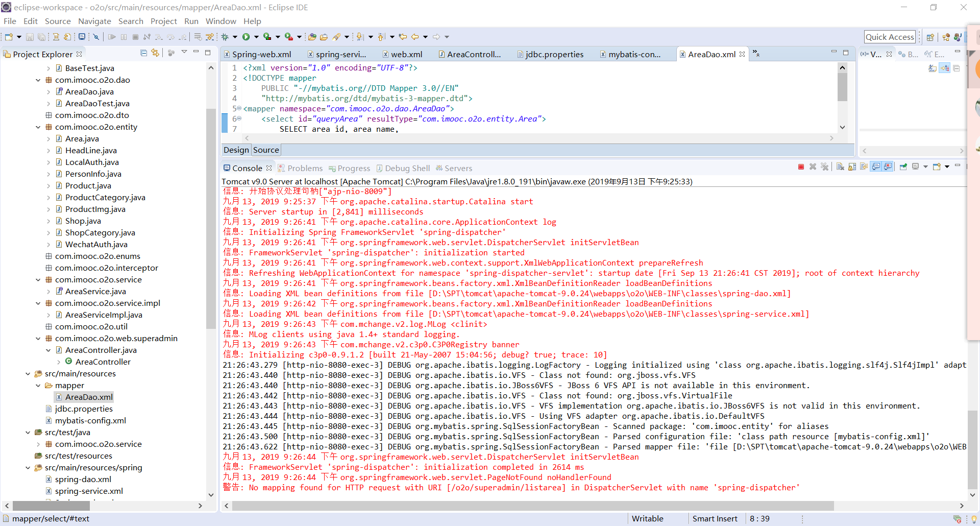
Task: Click the Quick Access search field
Action: 889,37
